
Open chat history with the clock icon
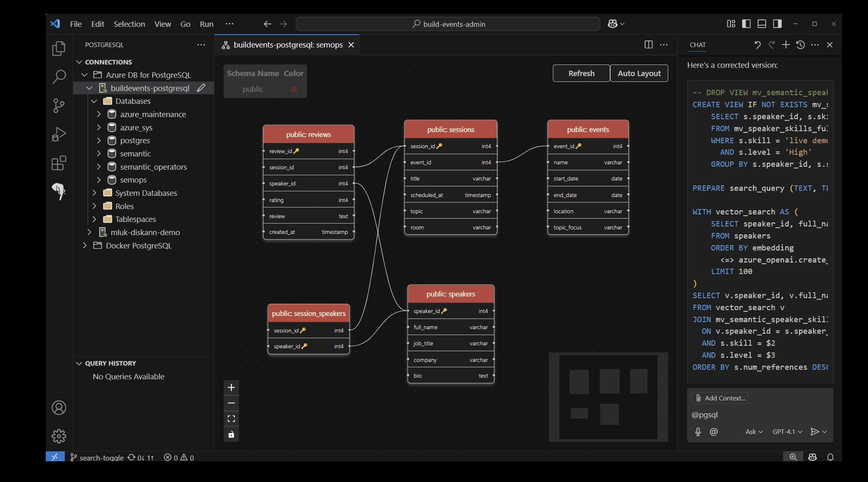tap(800, 44)
